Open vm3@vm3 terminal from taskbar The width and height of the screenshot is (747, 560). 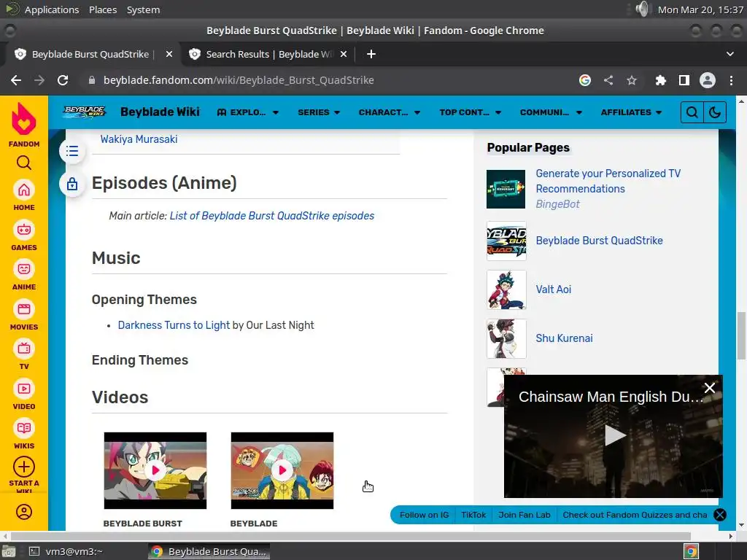coord(66,551)
